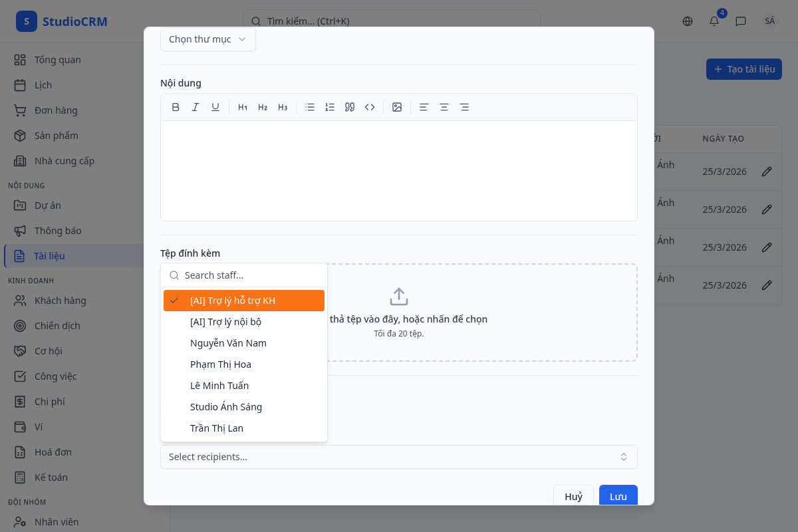The height and width of the screenshot is (532, 798).
Task: Add a blockquote in editor
Action: pos(350,107)
